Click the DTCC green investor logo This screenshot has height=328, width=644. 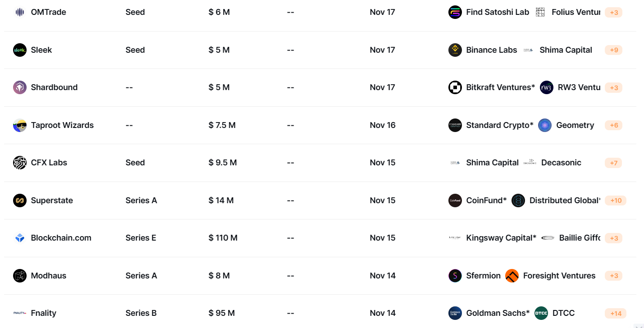541,313
